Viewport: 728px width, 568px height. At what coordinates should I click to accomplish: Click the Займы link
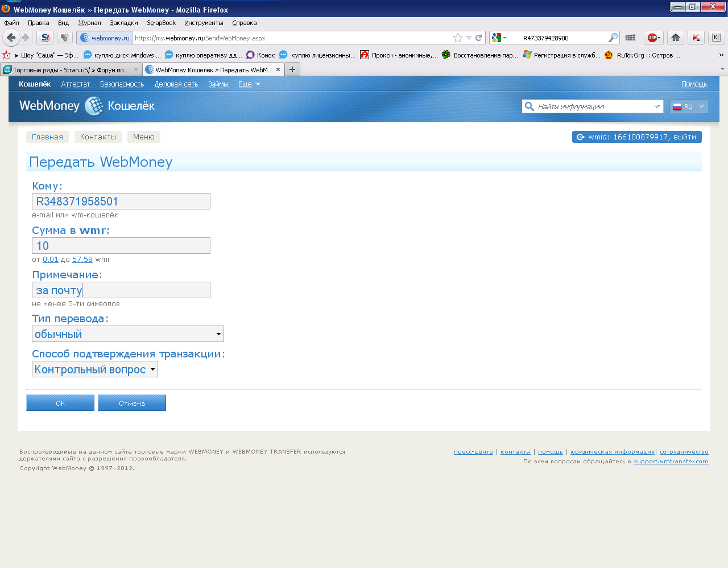218,84
